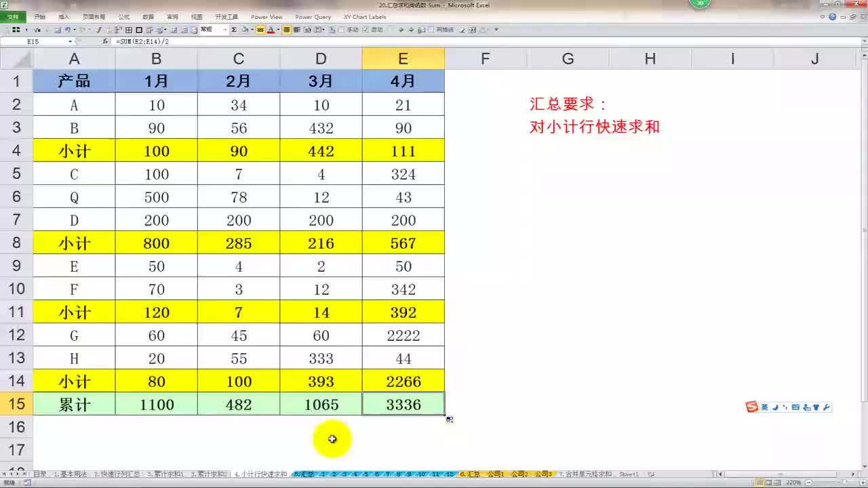Click the Sogou S logo icon
This screenshot has width=868, height=488.
click(x=751, y=407)
